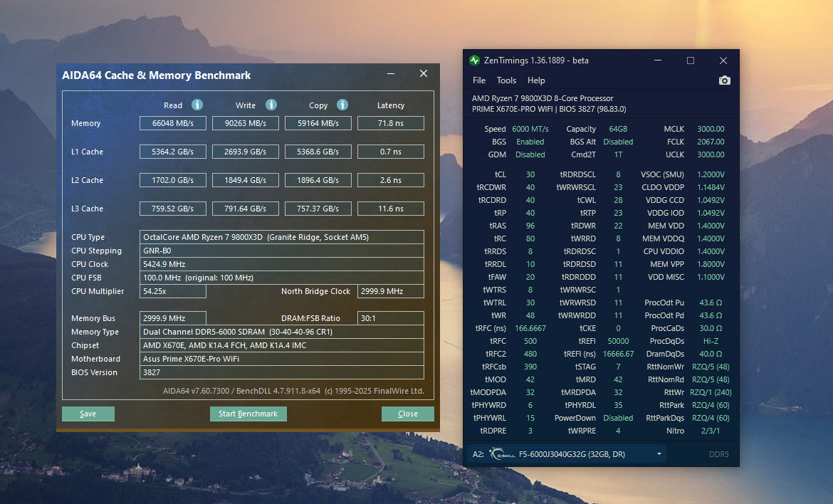Viewport: 833px width, 504px height.
Task: Click the GDM Disabled value
Action: pos(530,154)
